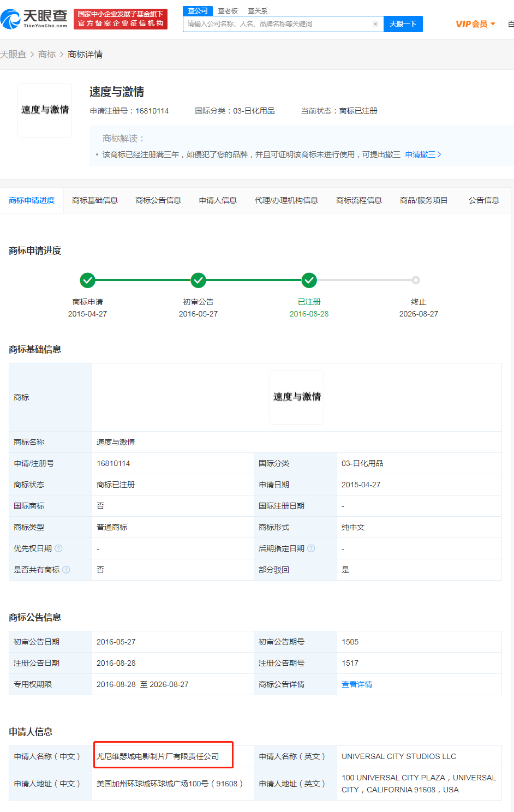Open the help icon beside 后期指定日期
Screen dimensions: 514x812
(x=311, y=548)
